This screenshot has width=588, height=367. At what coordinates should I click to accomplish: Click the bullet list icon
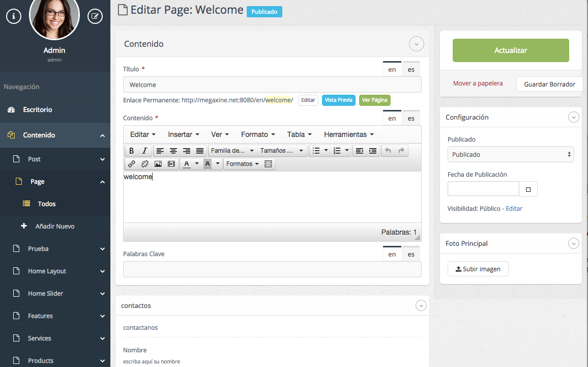(x=316, y=151)
